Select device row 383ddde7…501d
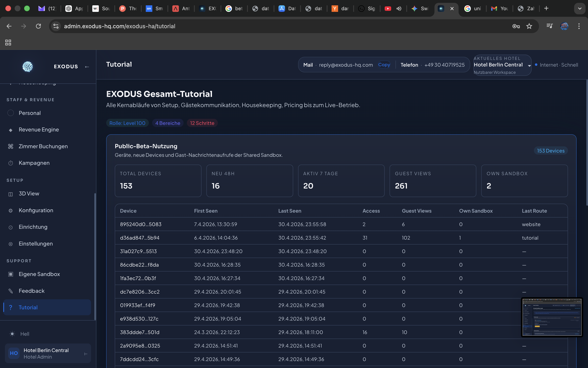The image size is (588, 368). coord(341,332)
